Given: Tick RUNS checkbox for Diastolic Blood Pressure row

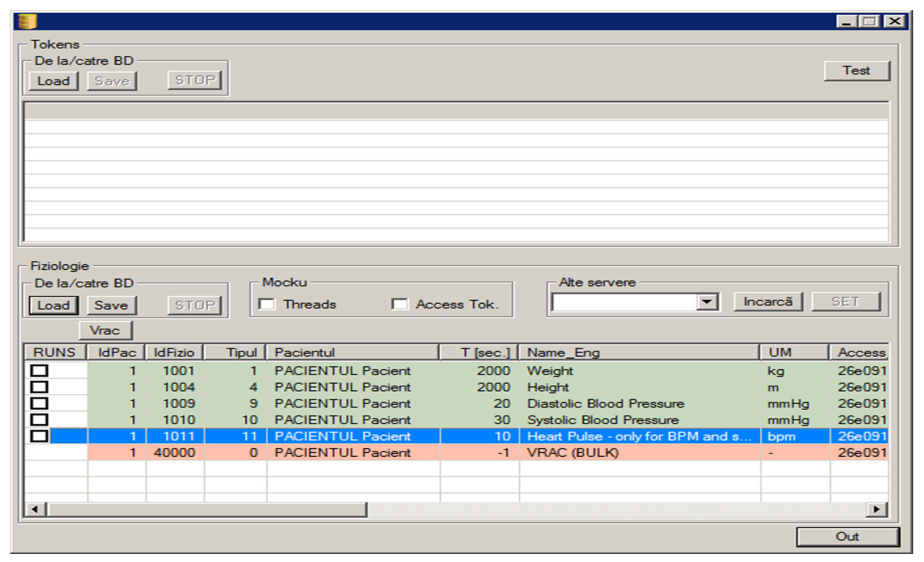Looking at the screenshot, I should click(x=39, y=403).
